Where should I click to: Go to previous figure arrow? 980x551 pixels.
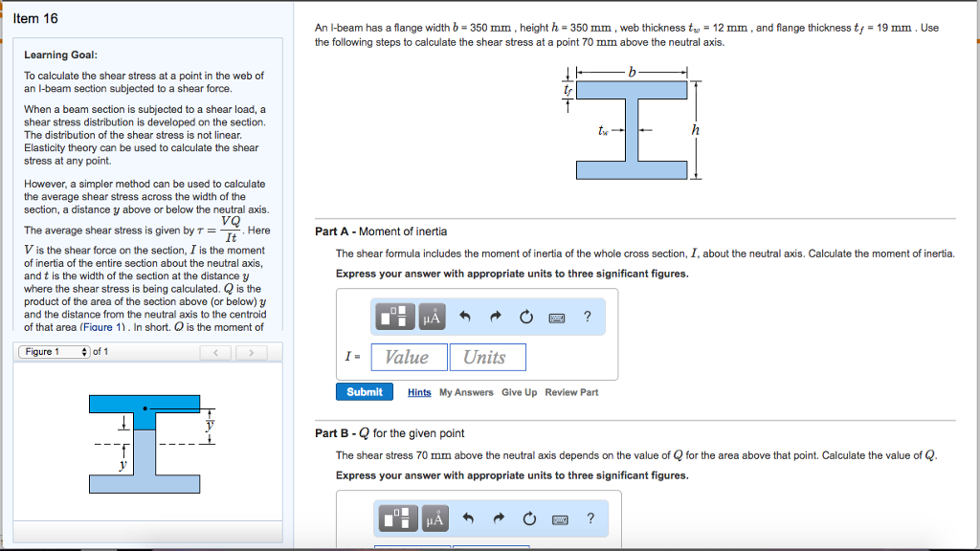[215, 352]
